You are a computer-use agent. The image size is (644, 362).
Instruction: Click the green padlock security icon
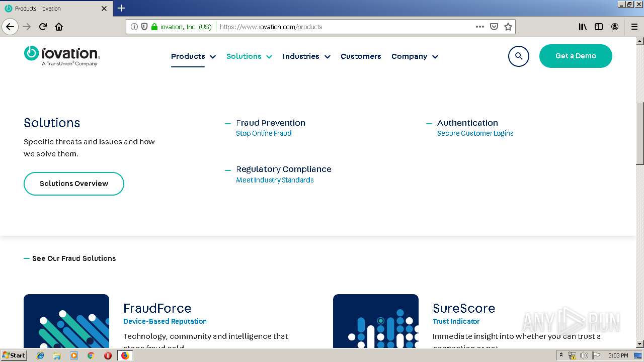[x=154, y=27]
